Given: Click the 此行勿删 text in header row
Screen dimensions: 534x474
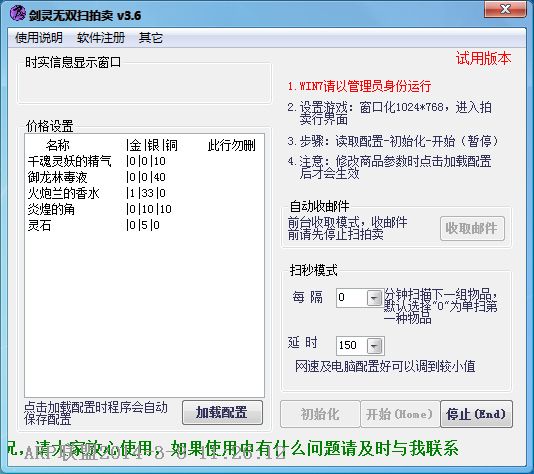Looking at the screenshot, I should point(232,145).
